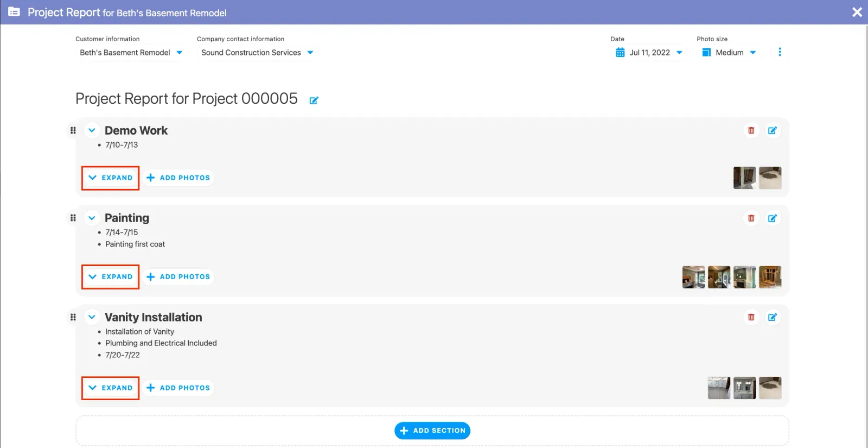Image resolution: width=868 pixels, height=448 pixels.
Task: Click drag handle beside Demo Work
Action: (73, 130)
